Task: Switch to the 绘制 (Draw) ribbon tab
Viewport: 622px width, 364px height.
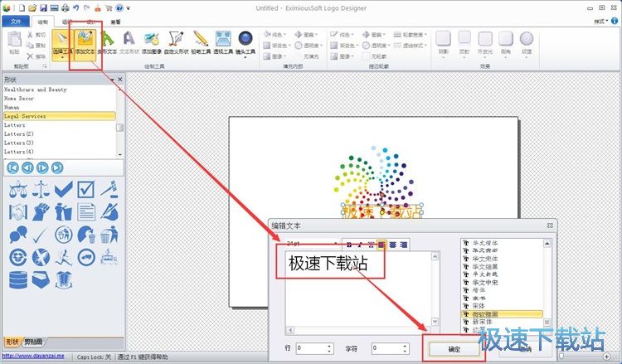Action: click(x=43, y=22)
